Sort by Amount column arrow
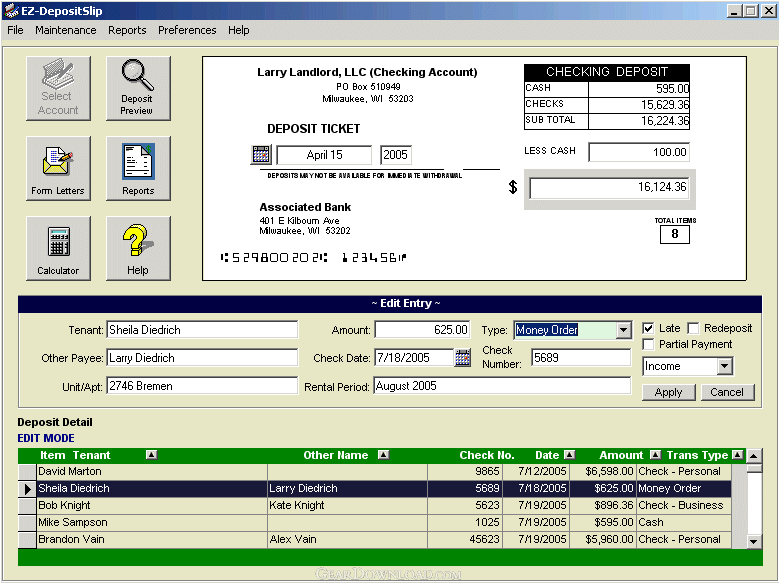Viewport: 779px width, 583px height. (655, 455)
